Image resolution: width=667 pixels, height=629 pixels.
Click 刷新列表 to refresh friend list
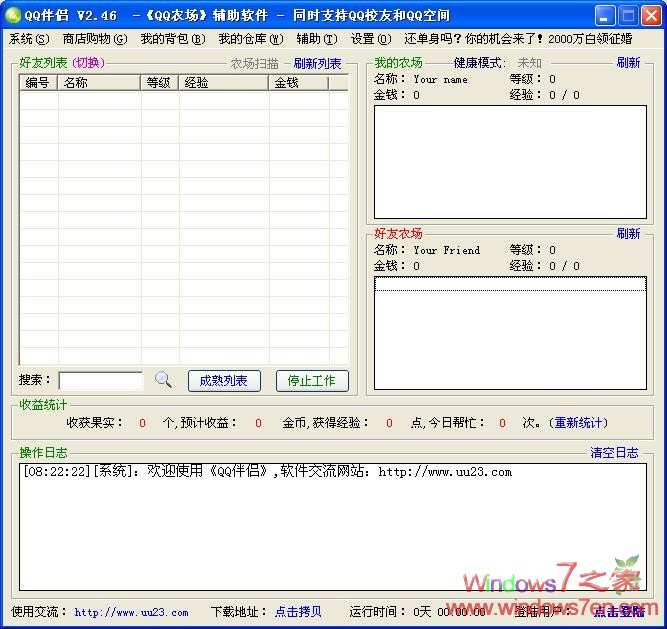point(317,63)
